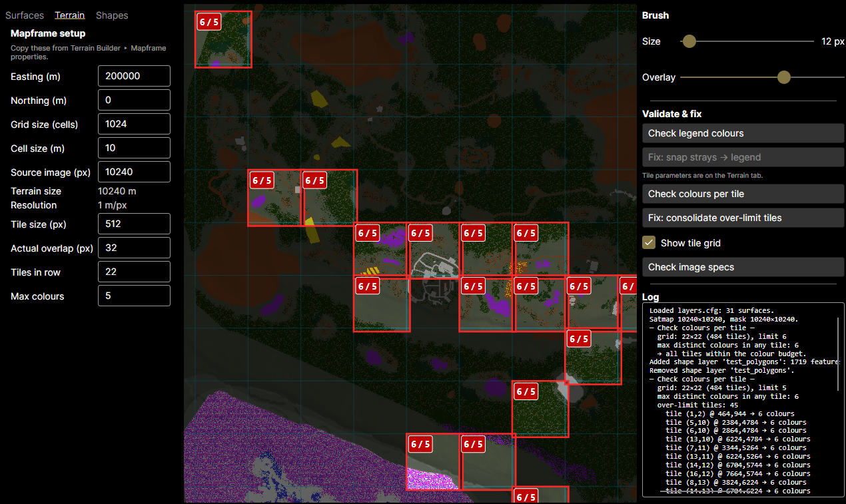
Task: Switch to the Surfaces tab
Action: click(x=25, y=15)
